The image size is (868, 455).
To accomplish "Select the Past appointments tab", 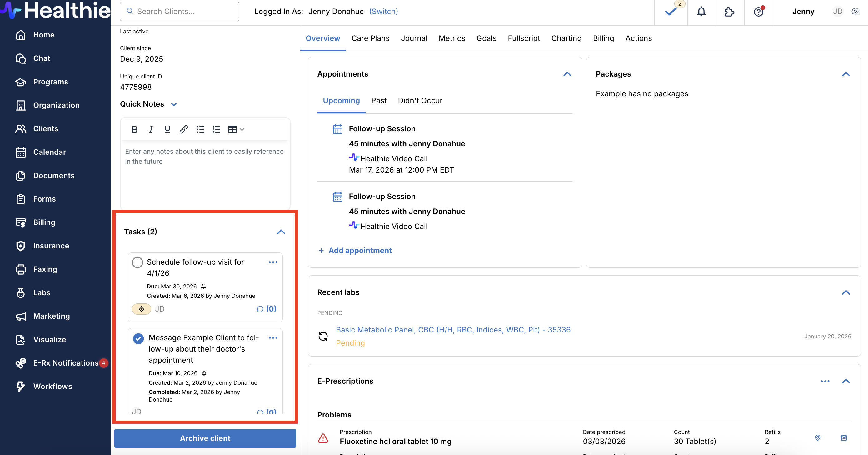I will (x=379, y=101).
